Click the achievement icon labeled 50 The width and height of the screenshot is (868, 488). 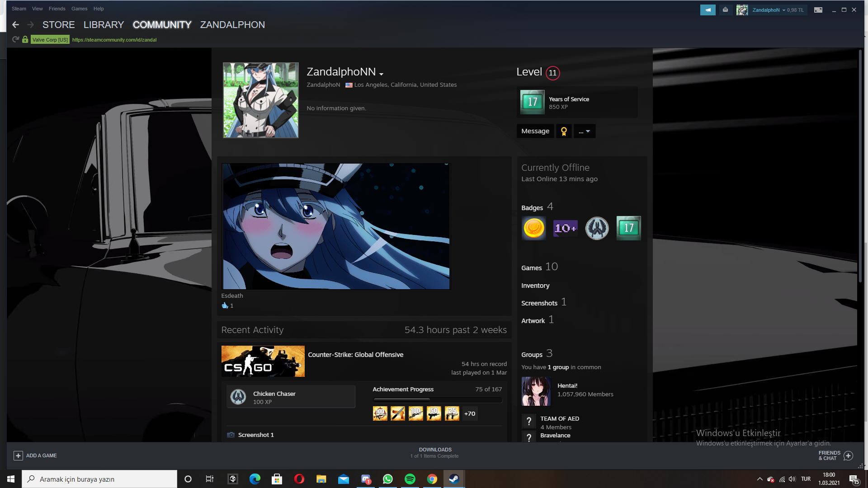(x=434, y=413)
